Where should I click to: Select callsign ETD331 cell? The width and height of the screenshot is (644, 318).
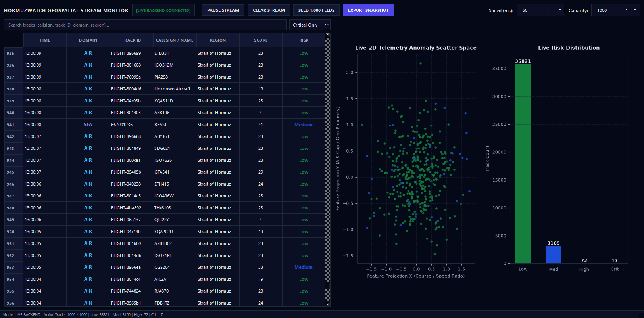[175, 53]
